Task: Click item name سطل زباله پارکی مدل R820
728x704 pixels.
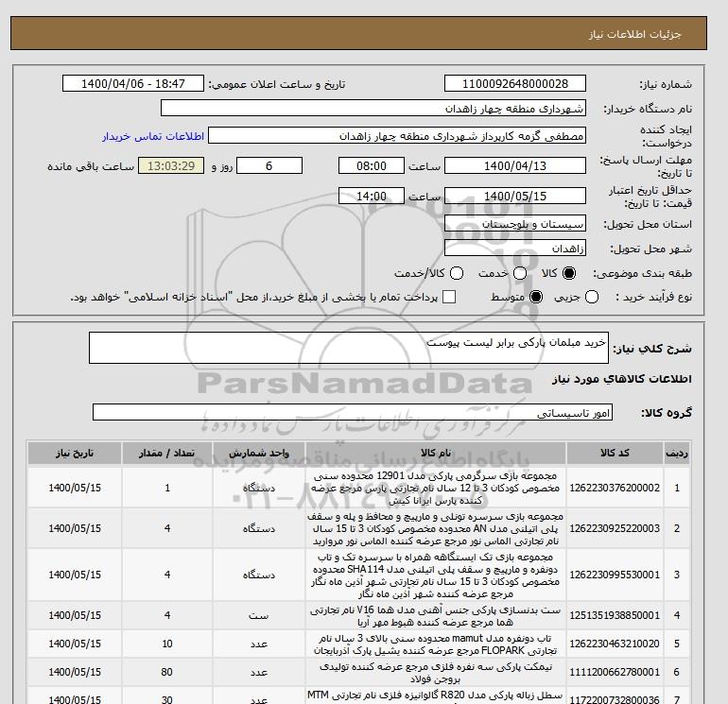Action: 436,695
